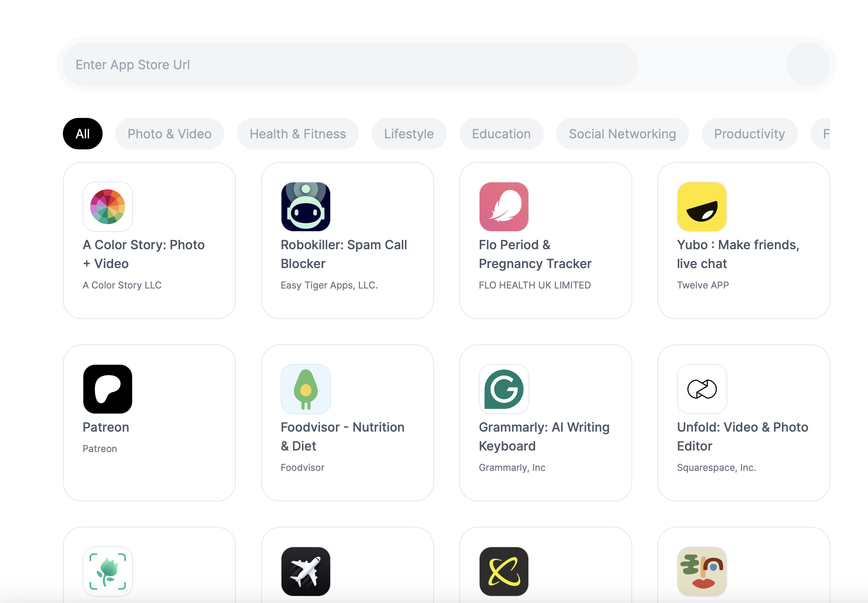
Task: Click the Flo pink feather icon
Action: (504, 207)
